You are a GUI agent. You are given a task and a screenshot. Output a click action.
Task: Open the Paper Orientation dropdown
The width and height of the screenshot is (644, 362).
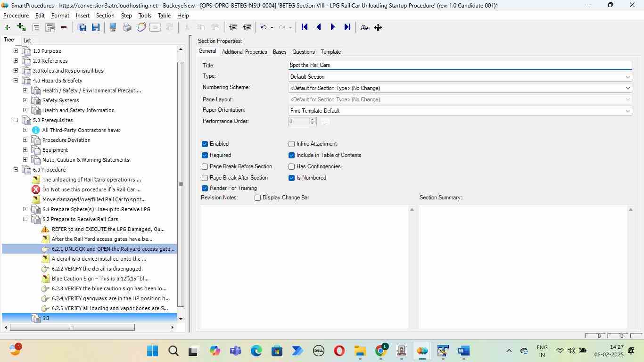(460, 111)
